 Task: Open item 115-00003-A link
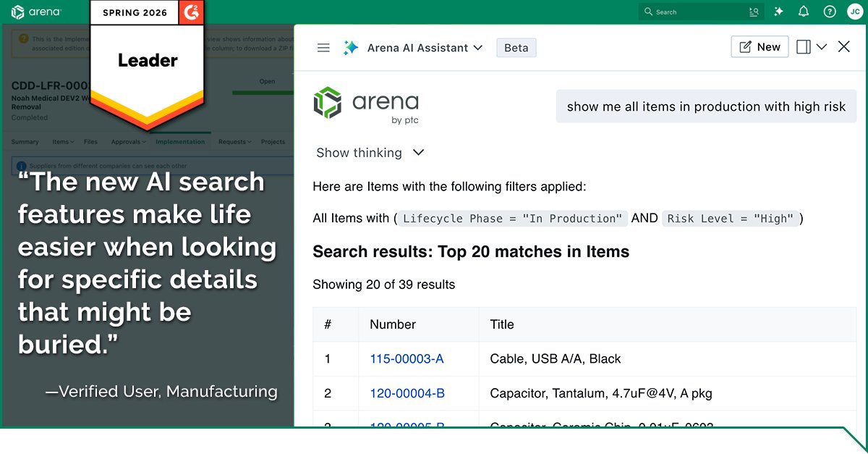(407, 359)
